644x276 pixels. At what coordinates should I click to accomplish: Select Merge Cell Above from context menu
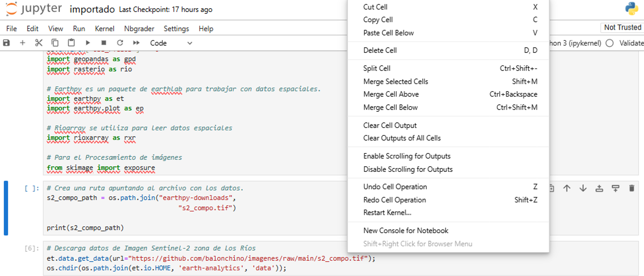click(391, 94)
